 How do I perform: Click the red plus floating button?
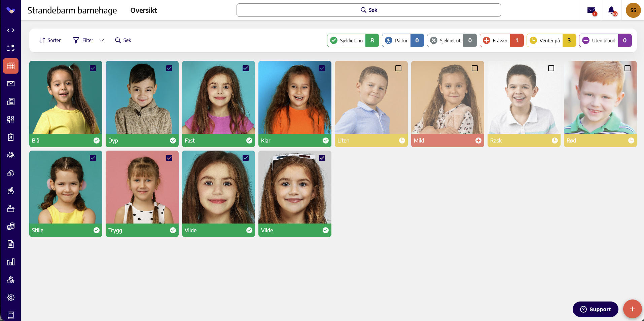(632, 309)
